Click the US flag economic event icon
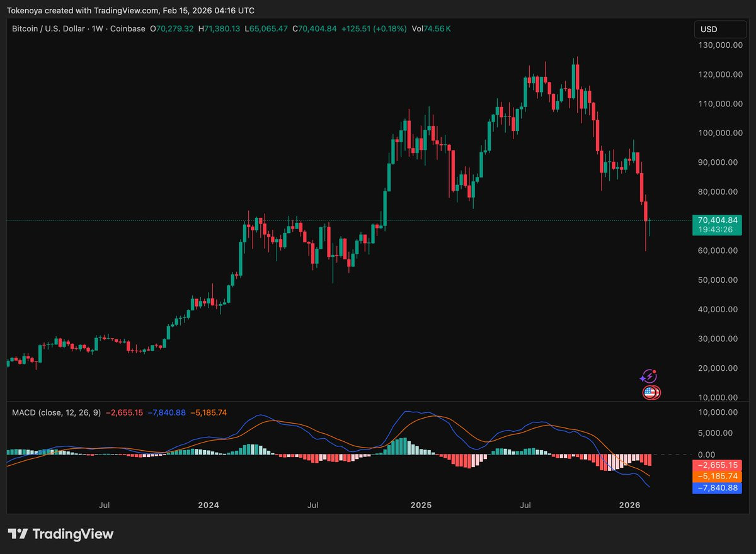Viewport: 756px width, 554px height. pos(651,393)
